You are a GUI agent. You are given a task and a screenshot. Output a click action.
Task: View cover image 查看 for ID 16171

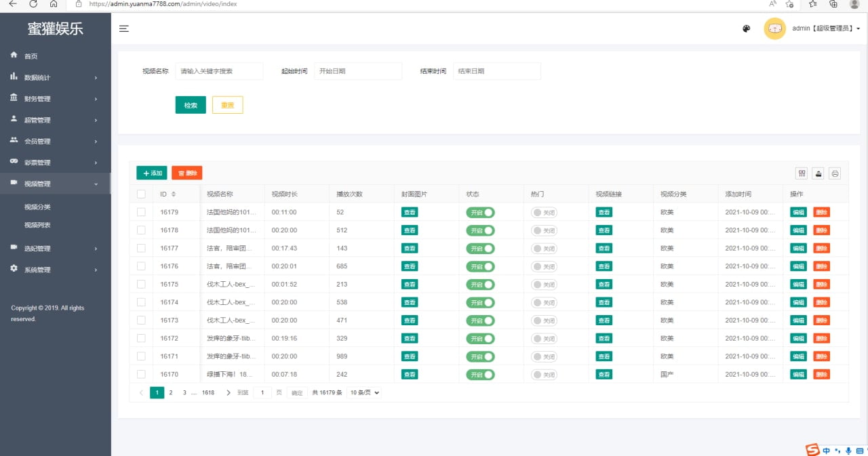410,356
